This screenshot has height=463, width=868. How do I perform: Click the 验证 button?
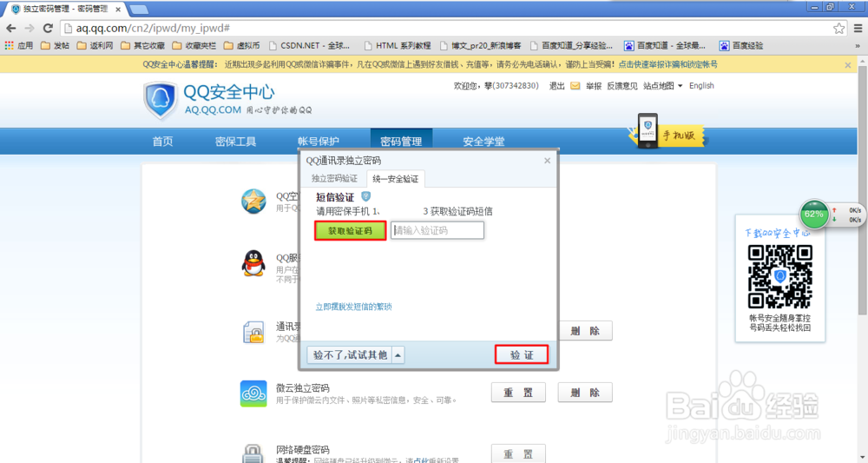[x=522, y=355]
